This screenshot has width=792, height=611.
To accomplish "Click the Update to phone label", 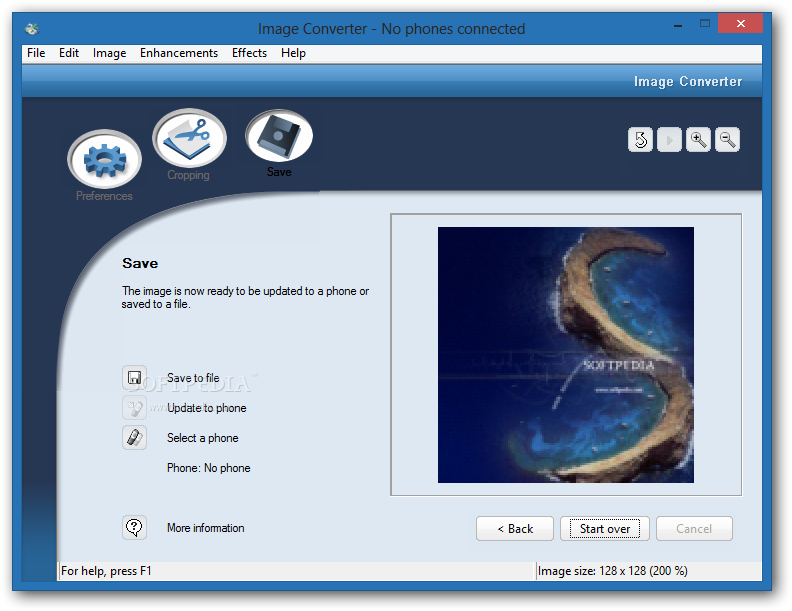I will pos(207,408).
